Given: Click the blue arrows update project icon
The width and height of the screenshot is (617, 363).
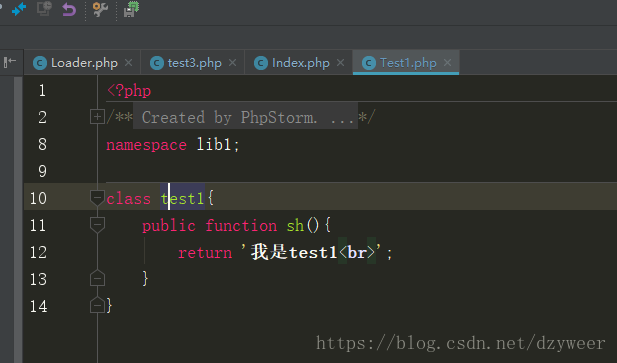Looking at the screenshot, I should [18, 9].
